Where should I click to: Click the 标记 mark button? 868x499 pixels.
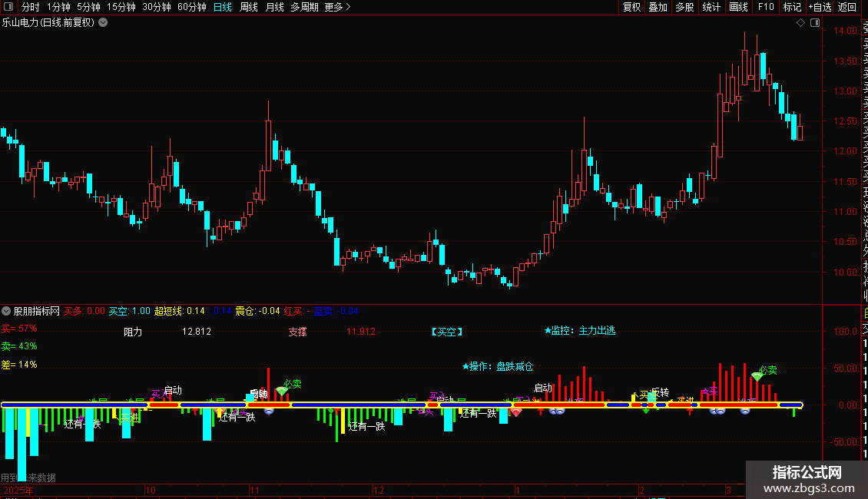(792, 7)
